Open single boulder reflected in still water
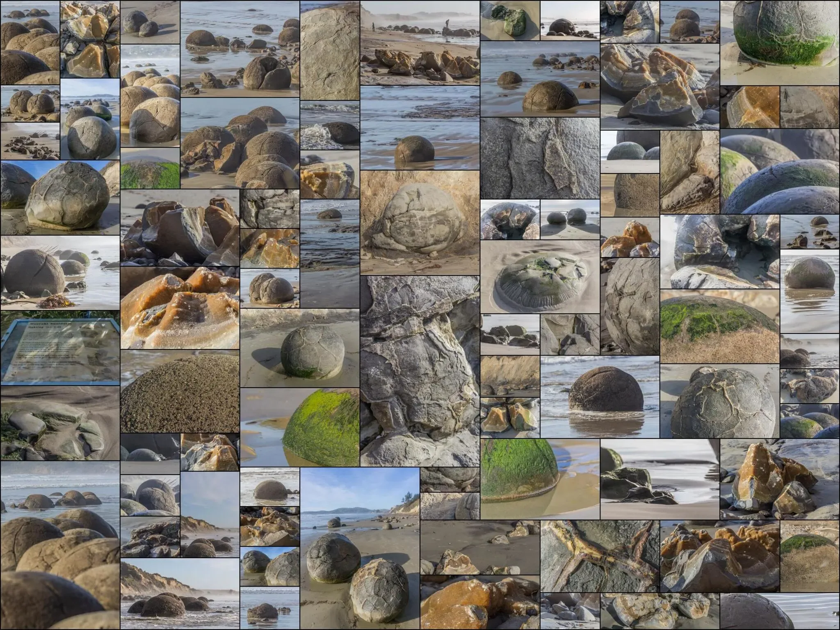The height and width of the screenshot is (630, 840). [809, 291]
